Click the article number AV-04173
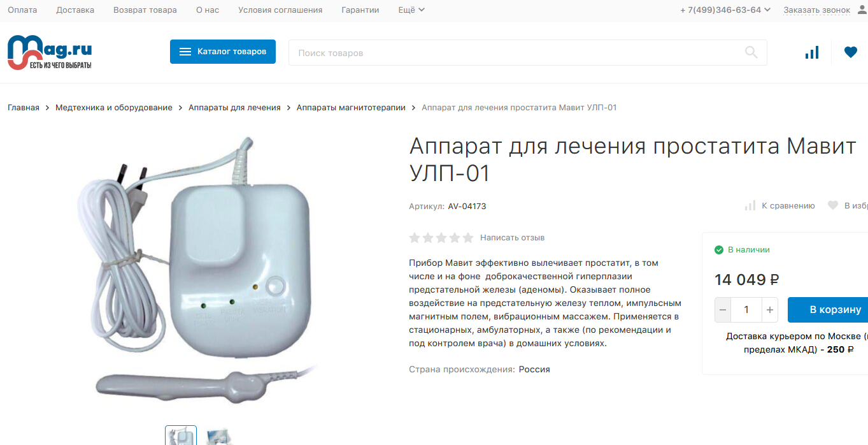This screenshot has height=445, width=868. pyautogui.click(x=467, y=206)
